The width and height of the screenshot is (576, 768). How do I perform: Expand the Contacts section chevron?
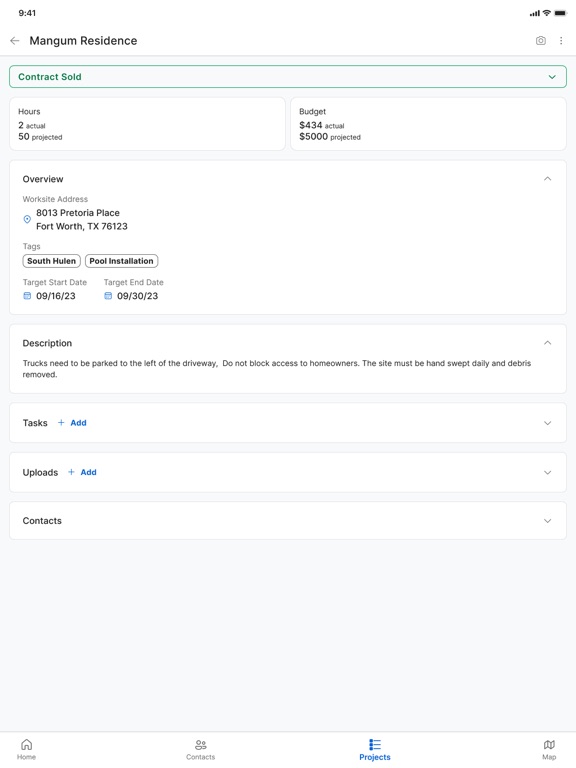[548, 521]
